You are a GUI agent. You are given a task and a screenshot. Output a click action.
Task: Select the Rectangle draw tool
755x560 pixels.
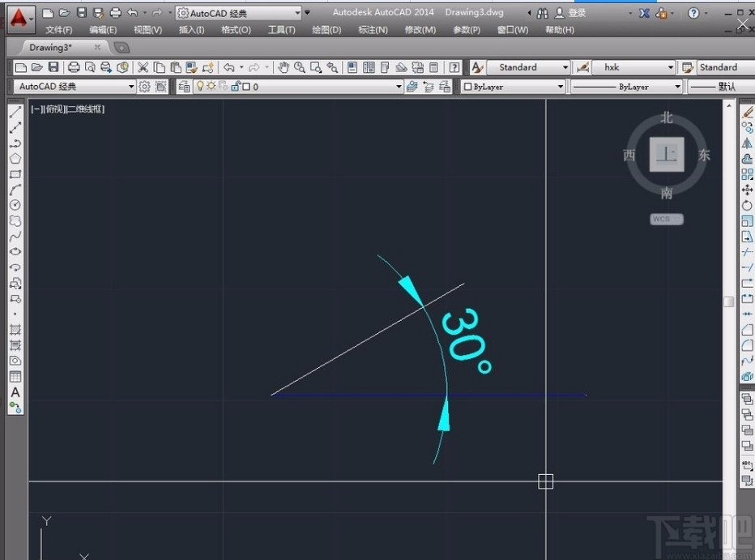point(15,173)
